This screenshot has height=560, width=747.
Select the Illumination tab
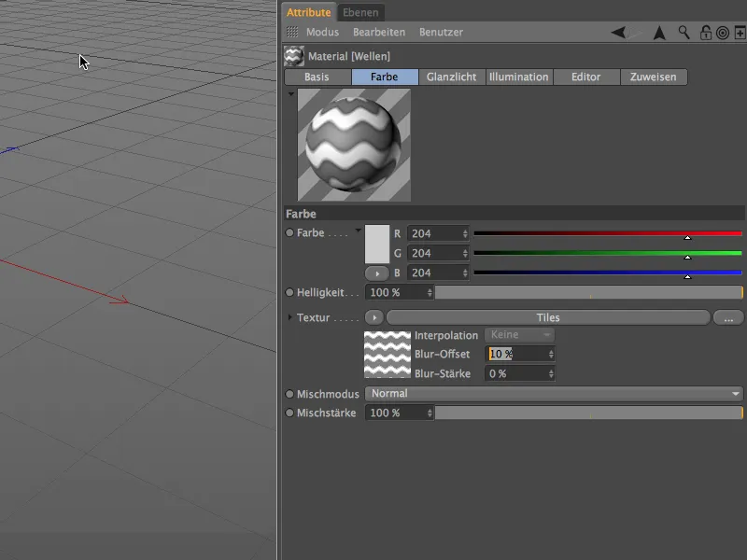click(519, 77)
